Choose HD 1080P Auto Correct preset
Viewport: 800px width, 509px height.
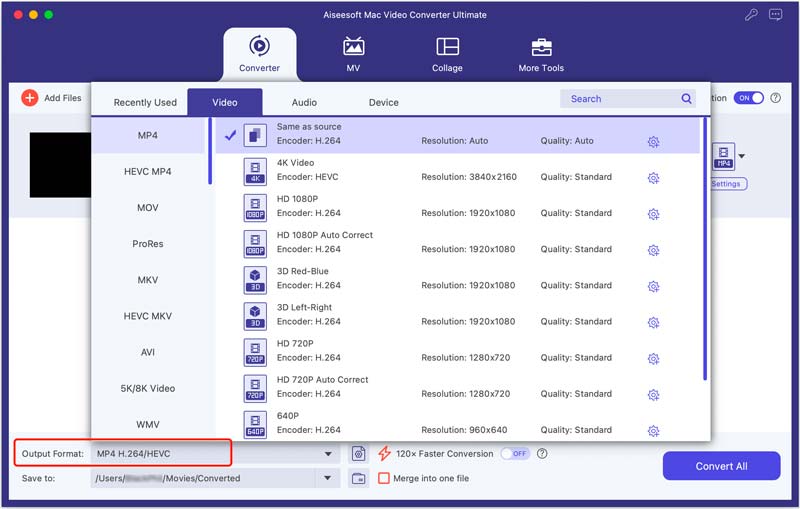458,242
